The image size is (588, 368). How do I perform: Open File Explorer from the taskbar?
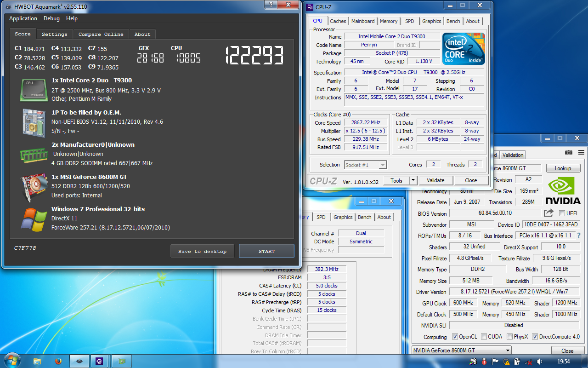[38, 362]
